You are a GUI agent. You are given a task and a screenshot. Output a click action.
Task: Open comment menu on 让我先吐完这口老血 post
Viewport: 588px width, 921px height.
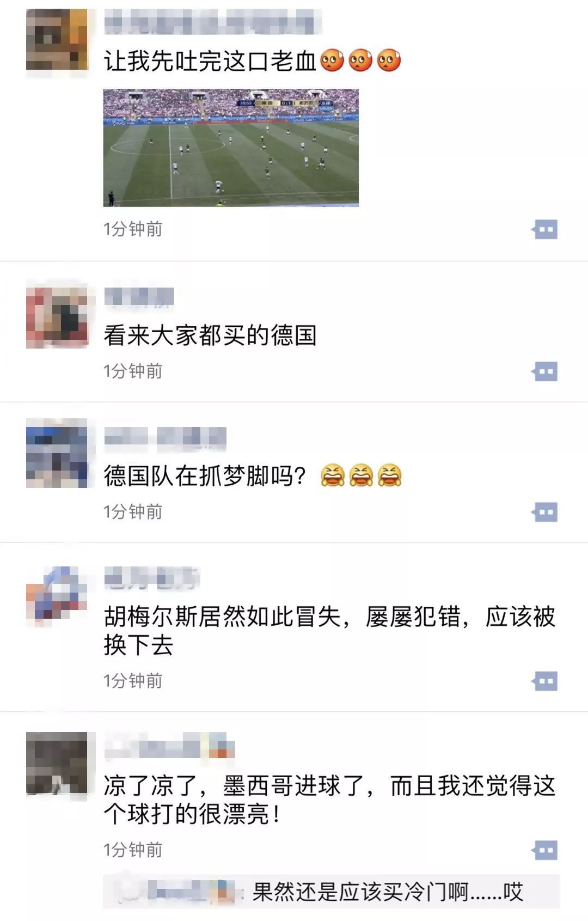545,229
